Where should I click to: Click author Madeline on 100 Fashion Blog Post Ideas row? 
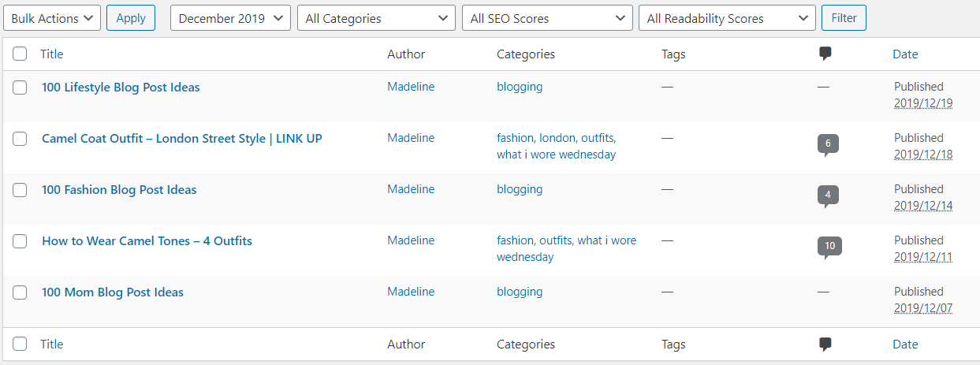pos(411,189)
